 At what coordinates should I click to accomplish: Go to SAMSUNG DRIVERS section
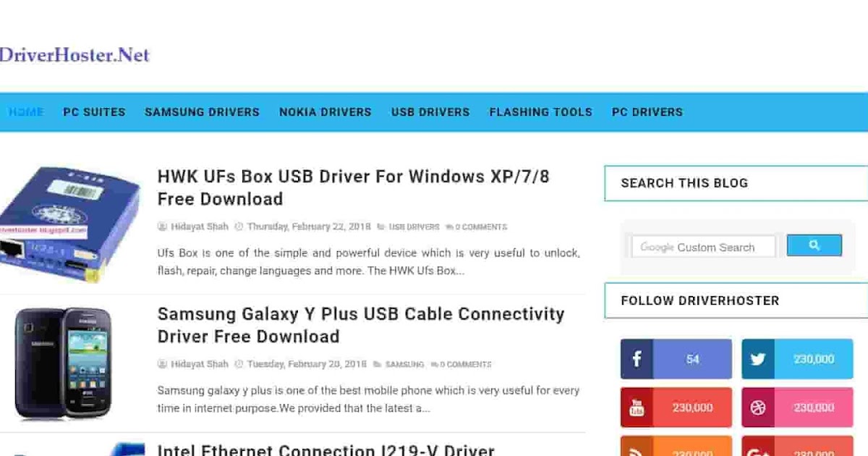point(202,112)
